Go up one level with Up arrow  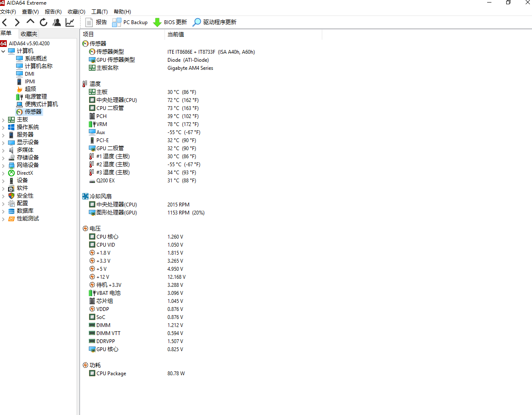(x=30, y=22)
